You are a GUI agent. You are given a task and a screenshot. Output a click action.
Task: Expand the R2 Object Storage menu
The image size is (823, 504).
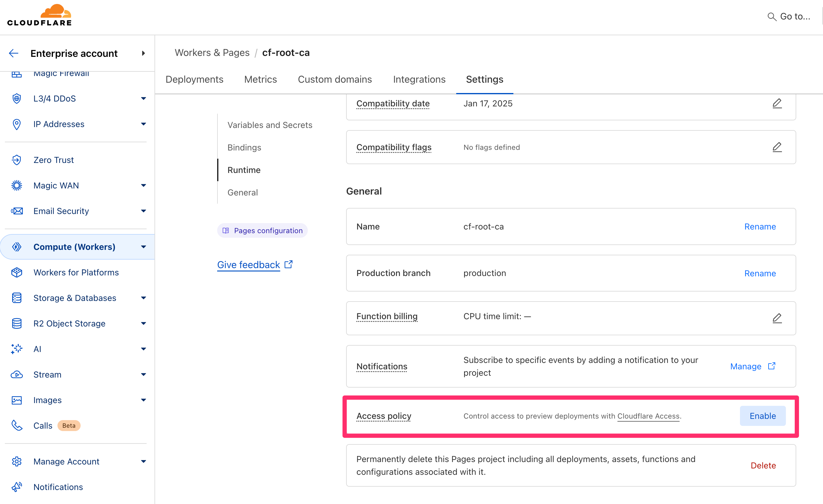click(x=143, y=323)
